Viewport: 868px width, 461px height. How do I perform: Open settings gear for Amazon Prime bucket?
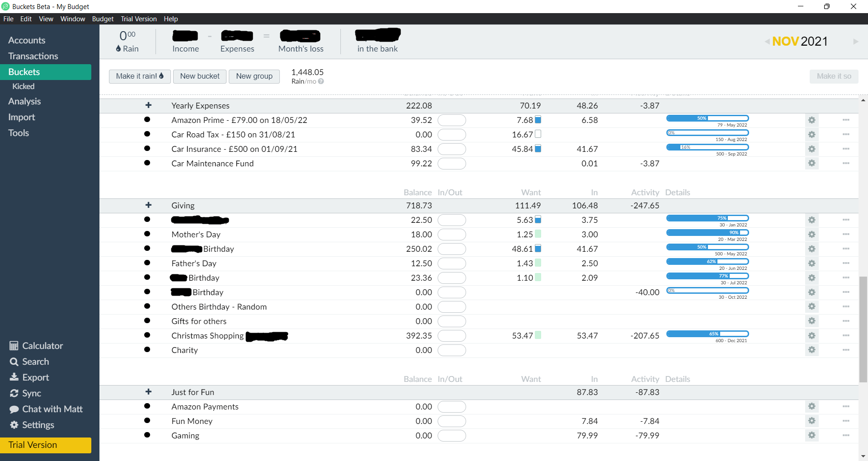click(811, 120)
